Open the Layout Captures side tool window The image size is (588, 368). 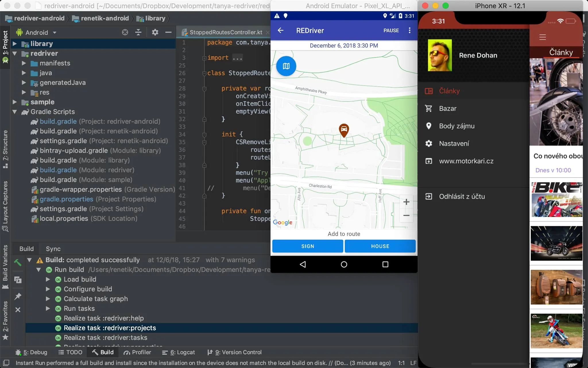tap(5, 206)
